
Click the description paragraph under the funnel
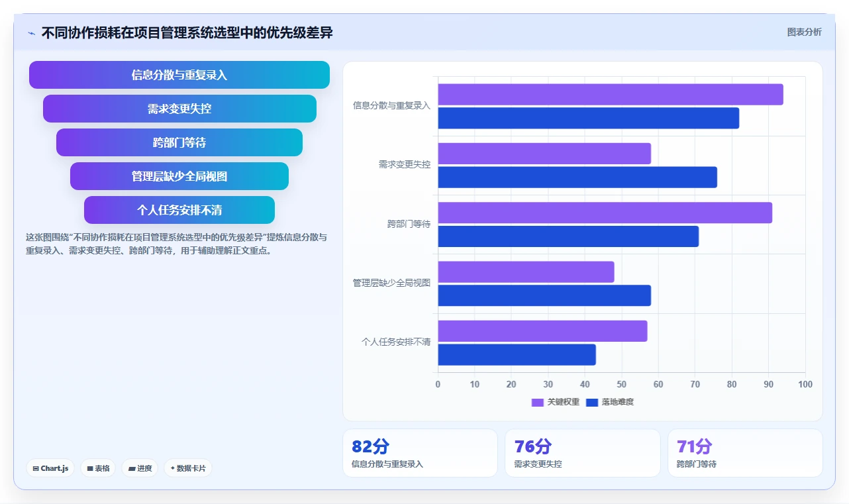(176, 244)
